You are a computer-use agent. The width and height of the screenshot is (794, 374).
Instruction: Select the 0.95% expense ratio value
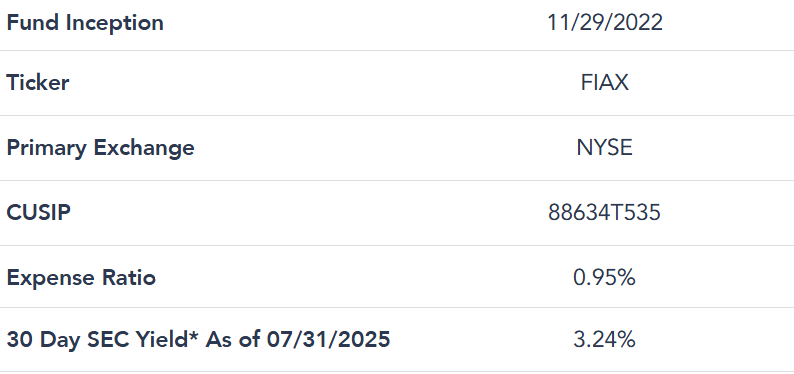(605, 278)
